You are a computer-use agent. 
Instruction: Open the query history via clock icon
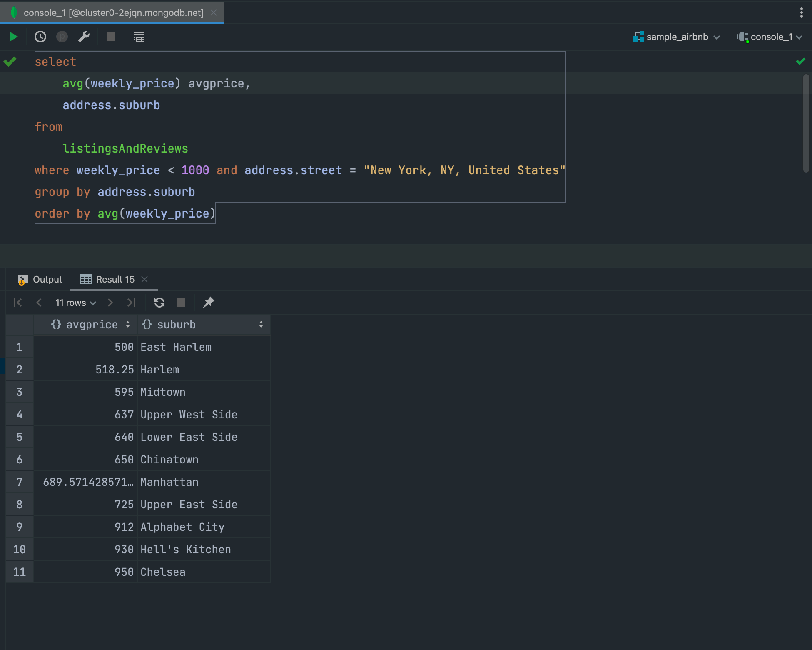point(40,37)
